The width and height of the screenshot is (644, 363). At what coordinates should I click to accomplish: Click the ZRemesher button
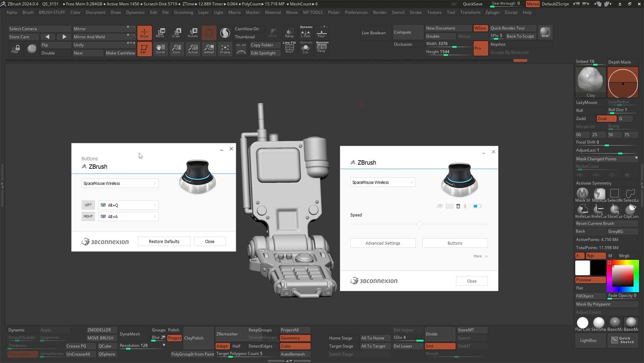230,334
